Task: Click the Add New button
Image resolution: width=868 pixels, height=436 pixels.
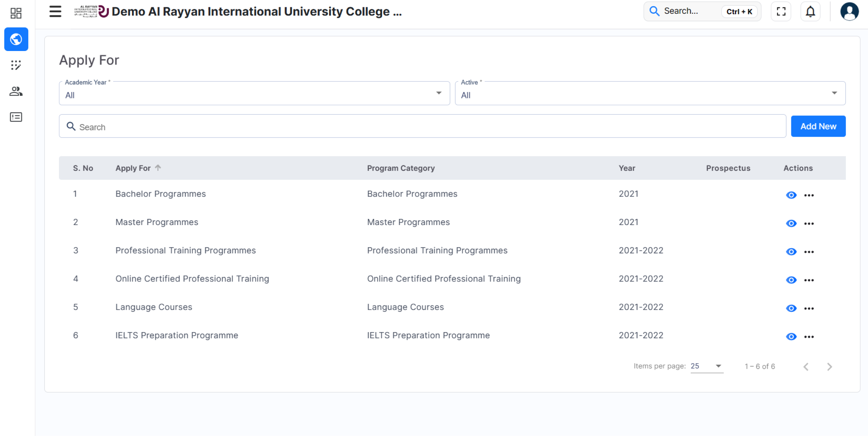Action: point(818,126)
